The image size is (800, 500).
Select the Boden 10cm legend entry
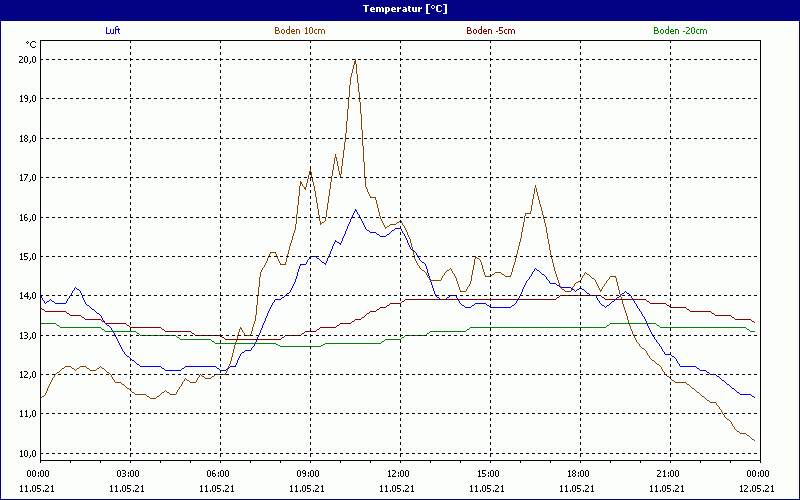click(x=300, y=31)
